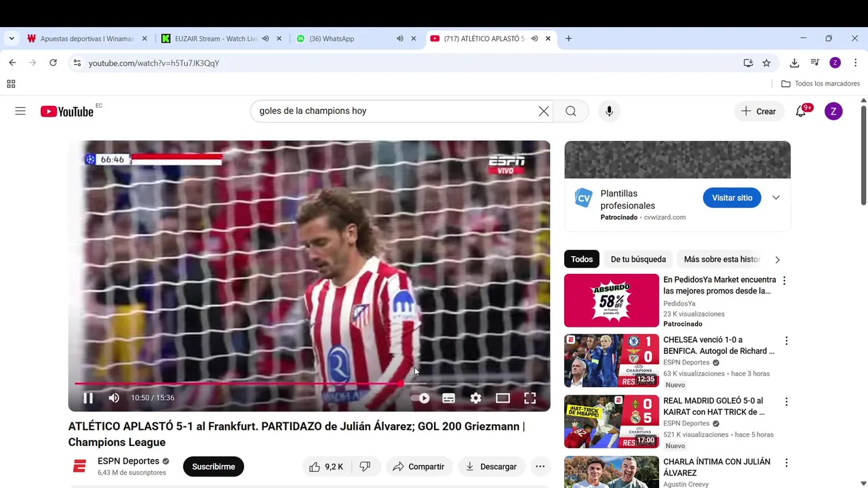
Task: Open Chrome three-dot menu
Action: pos(855,63)
